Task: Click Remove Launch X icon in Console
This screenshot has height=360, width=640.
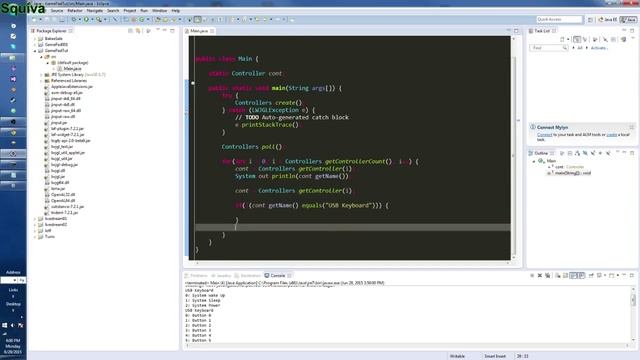Action: (540, 276)
